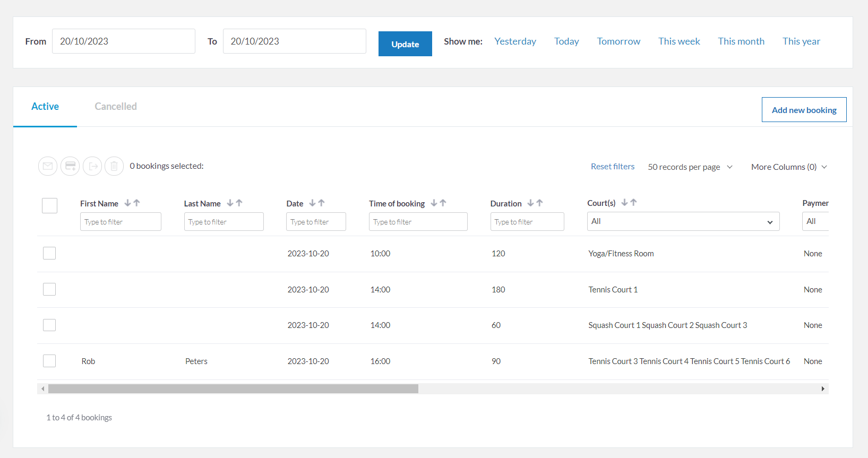Image resolution: width=868 pixels, height=458 pixels.
Task: Tick the select-all checkbox in table header
Action: click(x=49, y=205)
